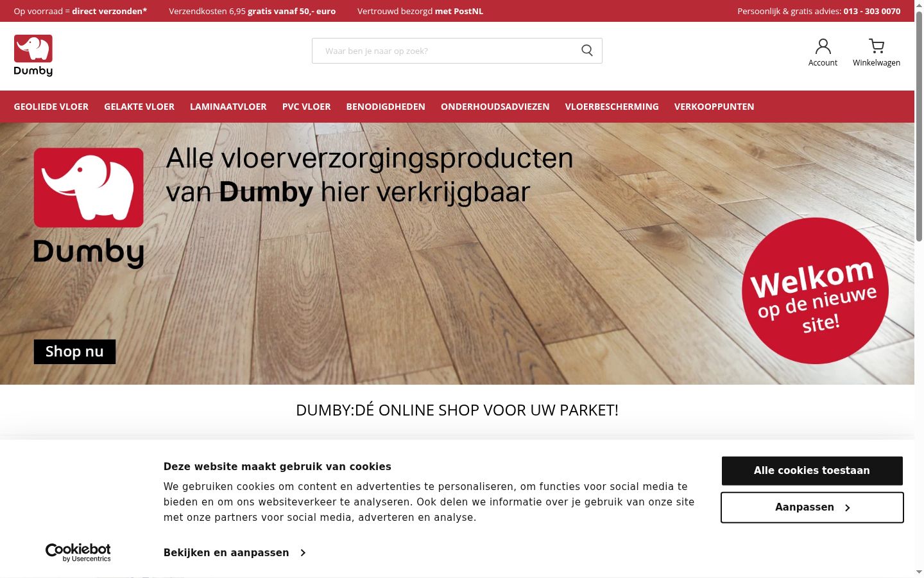This screenshot has width=924, height=578.
Task: Click 'Deze website maakt gebruik van cookies' heading
Action: pos(277,467)
